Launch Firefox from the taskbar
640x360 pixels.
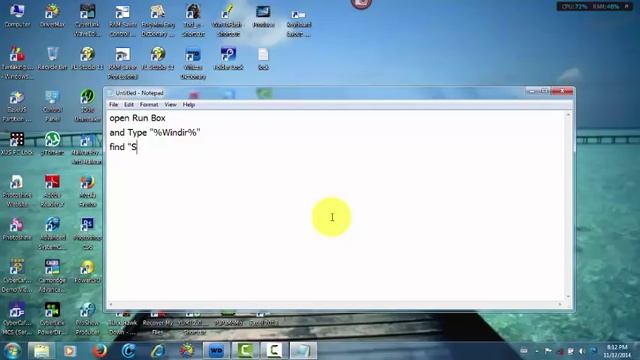tap(99, 351)
